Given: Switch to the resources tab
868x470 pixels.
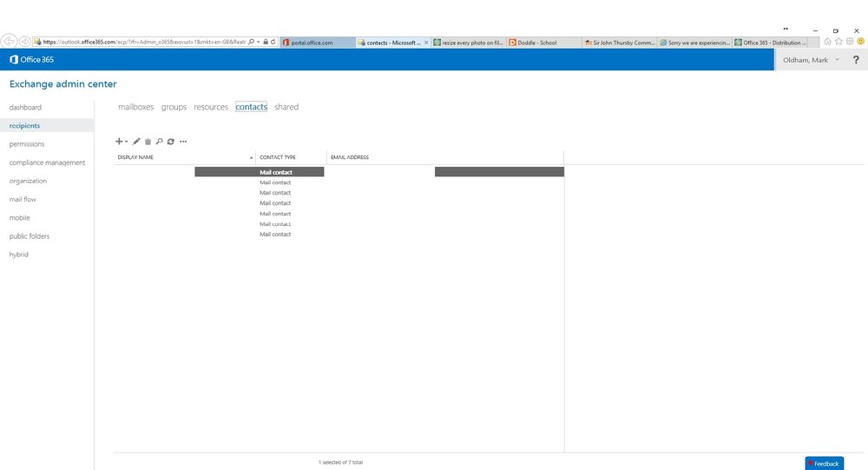Looking at the screenshot, I should pos(211,107).
